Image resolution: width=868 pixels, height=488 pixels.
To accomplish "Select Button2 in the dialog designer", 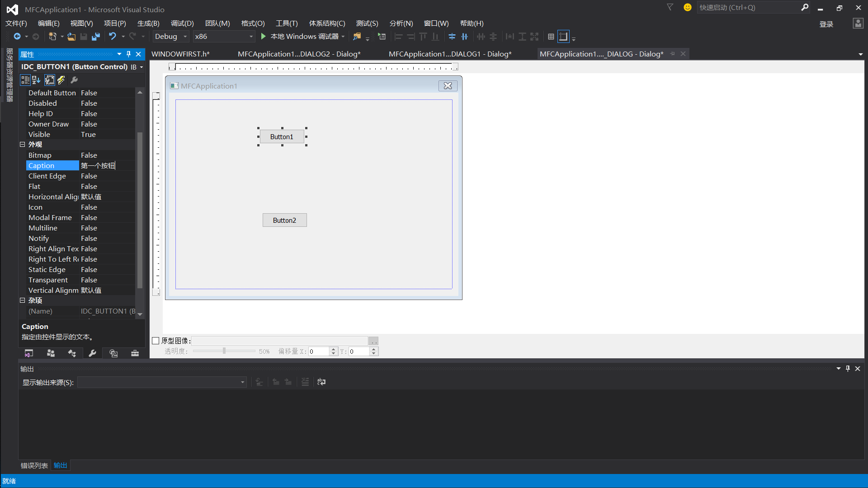I will [x=284, y=221].
